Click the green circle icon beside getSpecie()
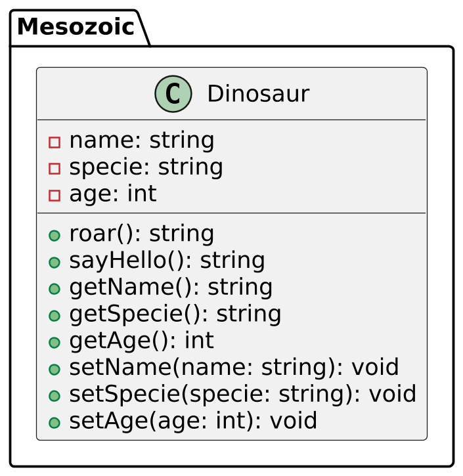The image size is (463, 476). point(55,316)
